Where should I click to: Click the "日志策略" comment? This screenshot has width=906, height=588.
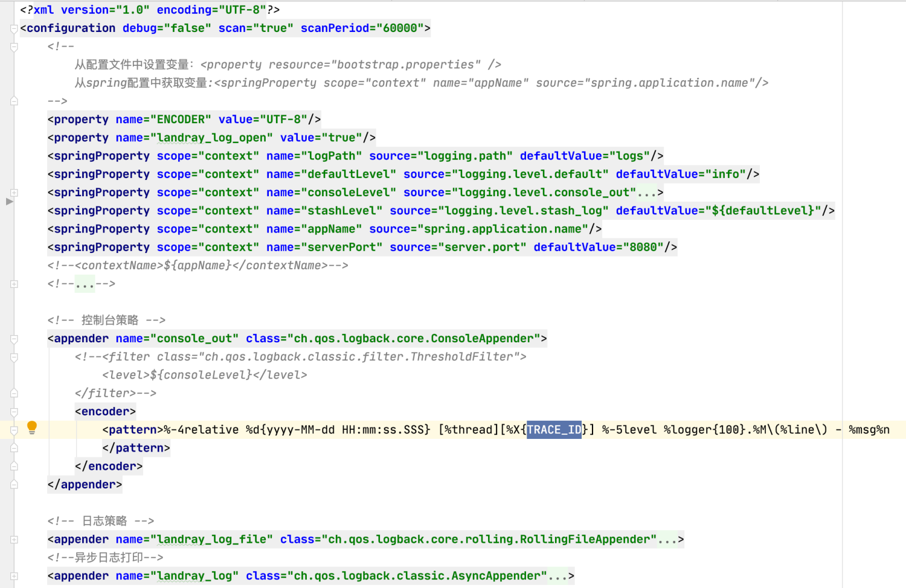click(x=101, y=521)
